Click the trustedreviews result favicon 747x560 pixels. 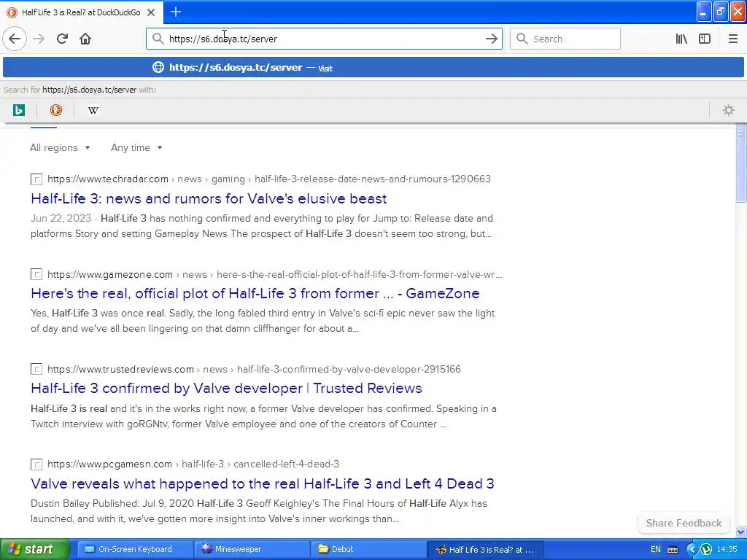pyautogui.click(x=36, y=370)
